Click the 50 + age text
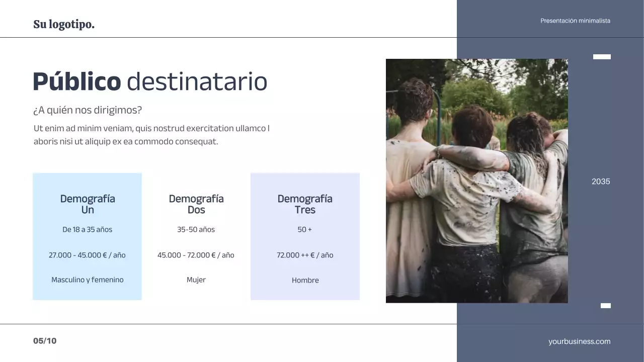 click(305, 229)
